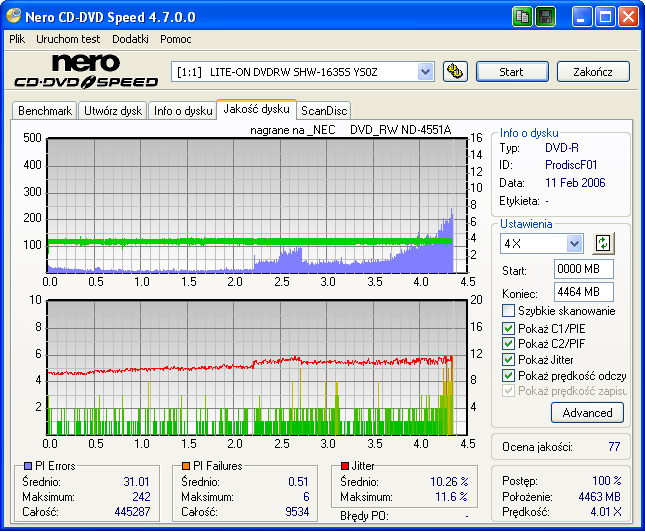Switch to the Utwórz dysk tab
Viewport: 645px width, 531px height.
click(113, 111)
